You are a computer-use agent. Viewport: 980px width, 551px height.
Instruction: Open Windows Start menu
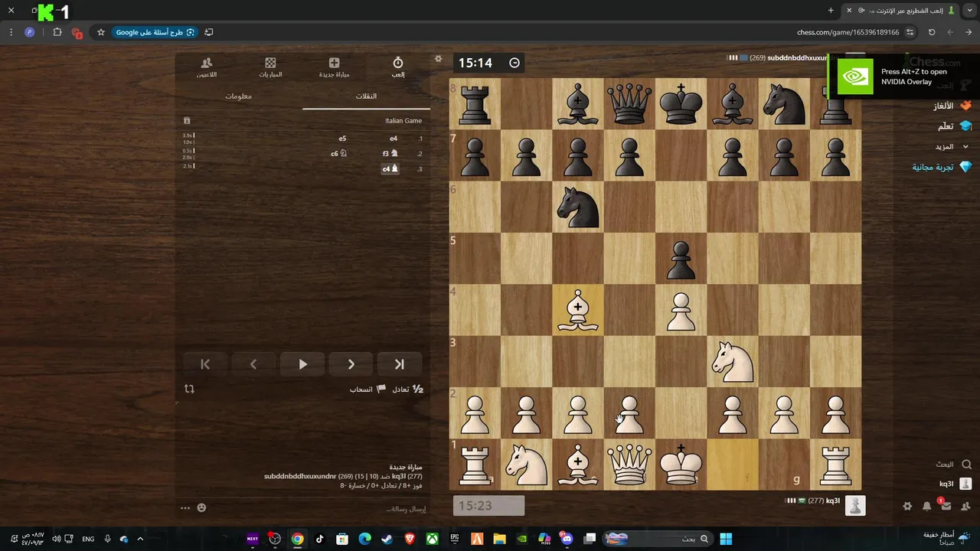pos(725,539)
